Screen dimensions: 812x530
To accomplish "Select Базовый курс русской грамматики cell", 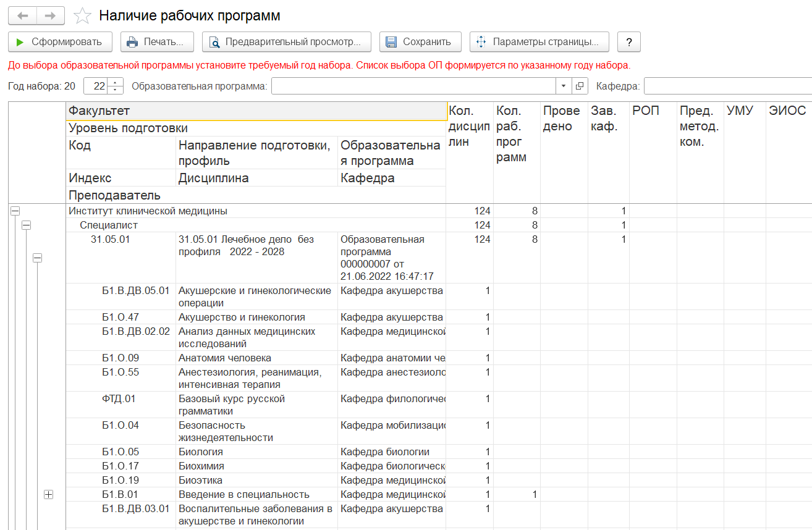I will pyautogui.click(x=256, y=405).
